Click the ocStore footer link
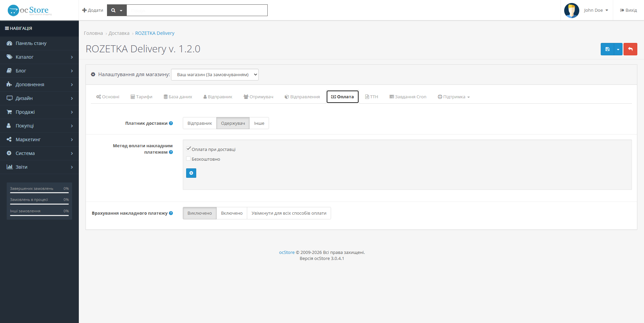 287,252
